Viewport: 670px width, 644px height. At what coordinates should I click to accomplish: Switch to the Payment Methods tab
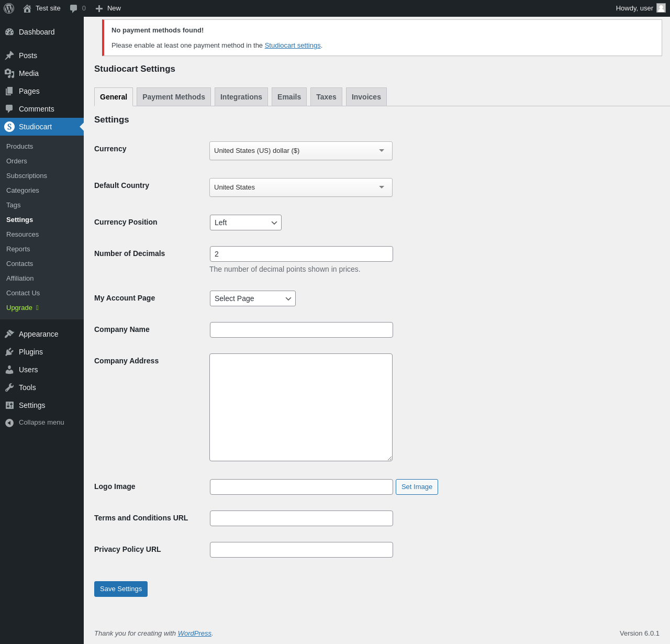click(174, 97)
